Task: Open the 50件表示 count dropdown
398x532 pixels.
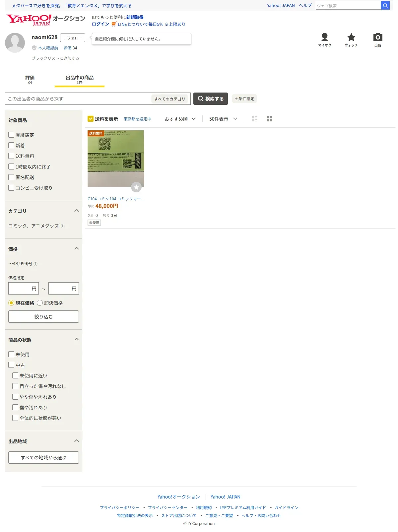Action: (x=223, y=119)
